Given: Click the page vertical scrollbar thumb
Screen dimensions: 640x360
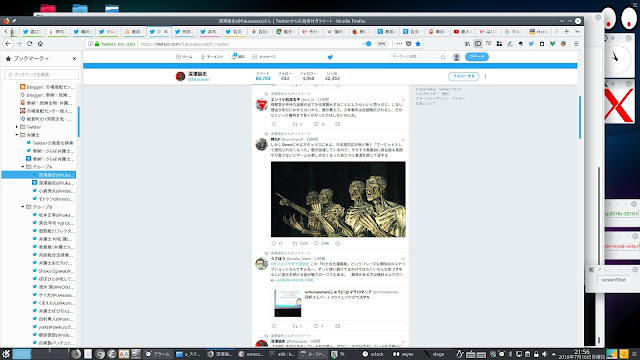Looking at the screenshot, I should click(x=580, y=117).
